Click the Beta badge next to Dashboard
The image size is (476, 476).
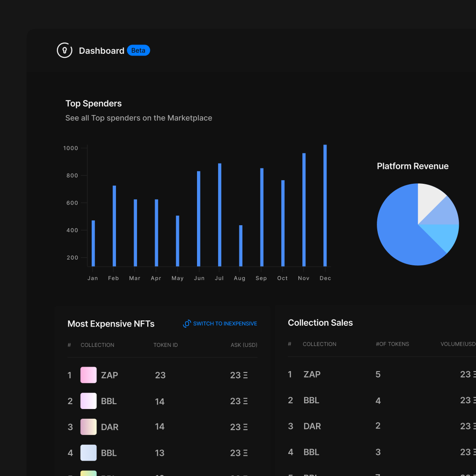(138, 50)
